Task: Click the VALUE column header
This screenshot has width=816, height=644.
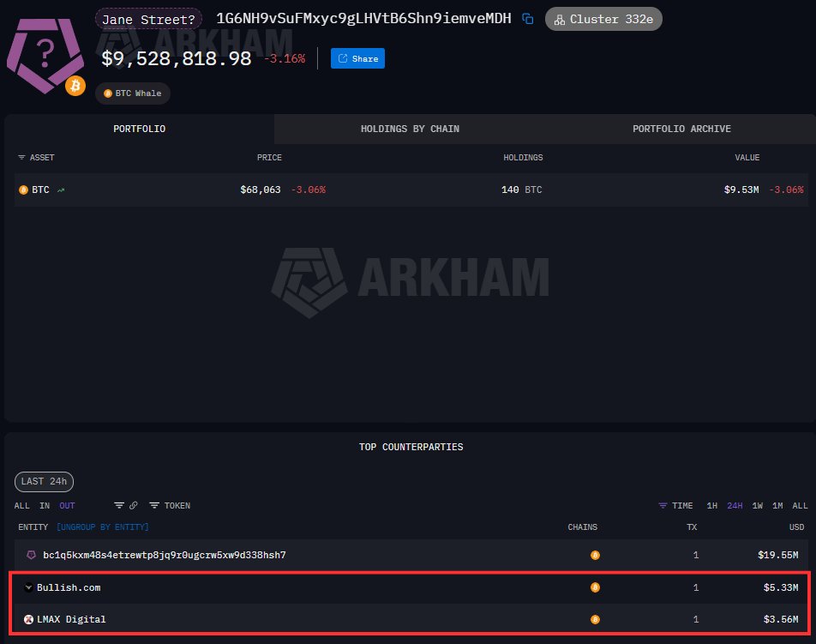Action: point(747,157)
